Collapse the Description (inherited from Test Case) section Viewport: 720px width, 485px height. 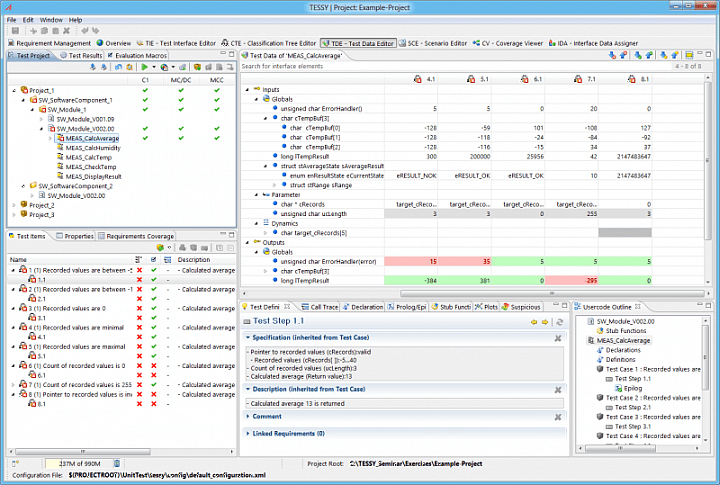point(249,389)
